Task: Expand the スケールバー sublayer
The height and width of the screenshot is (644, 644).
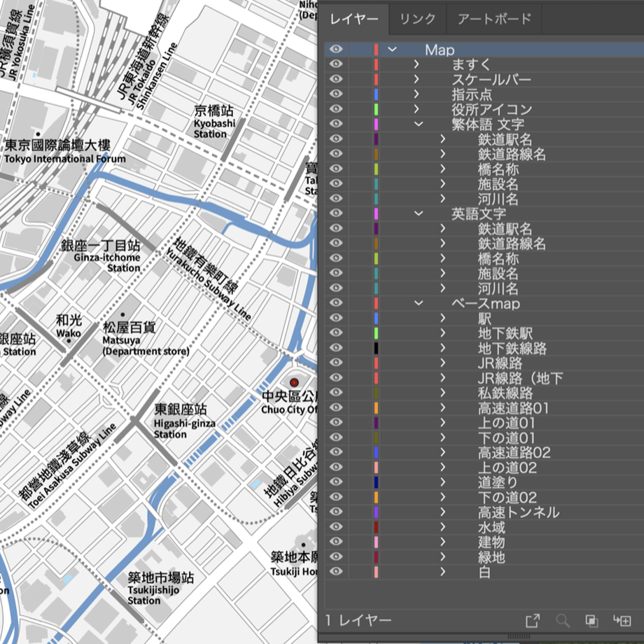Action: pos(416,79)
